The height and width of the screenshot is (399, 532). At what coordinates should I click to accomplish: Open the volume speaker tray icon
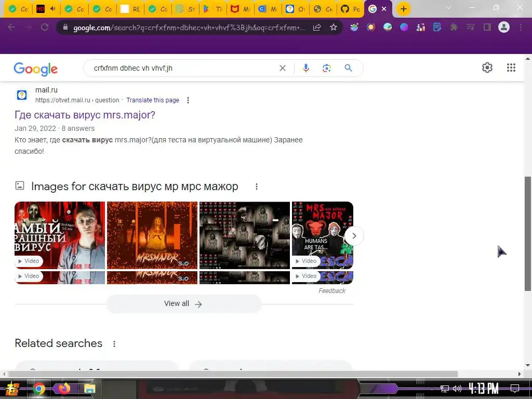click(457, 389)
